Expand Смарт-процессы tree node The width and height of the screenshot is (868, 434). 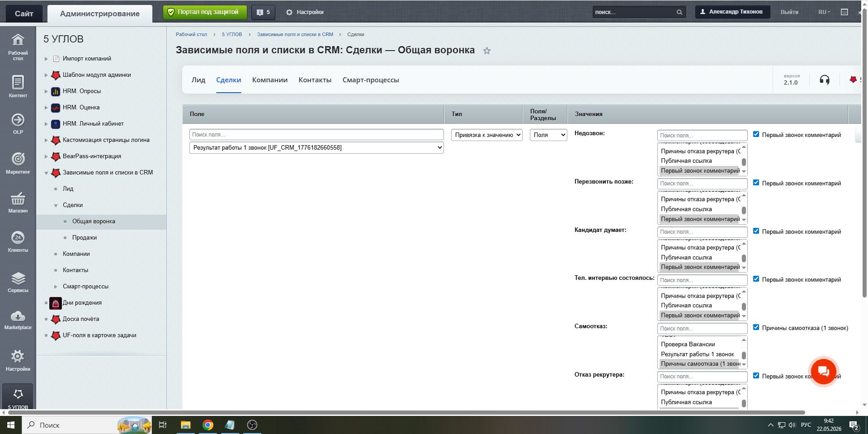(x=56, y=287)
